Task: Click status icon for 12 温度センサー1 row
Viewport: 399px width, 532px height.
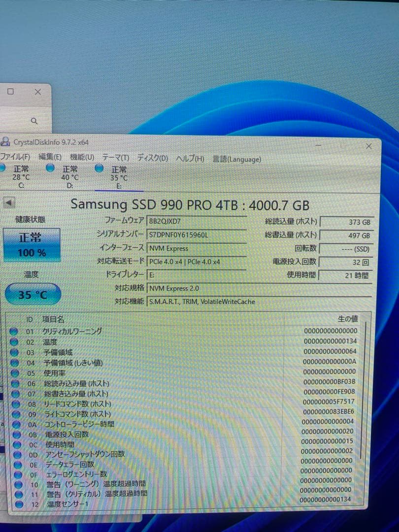Action: [19, 504]
